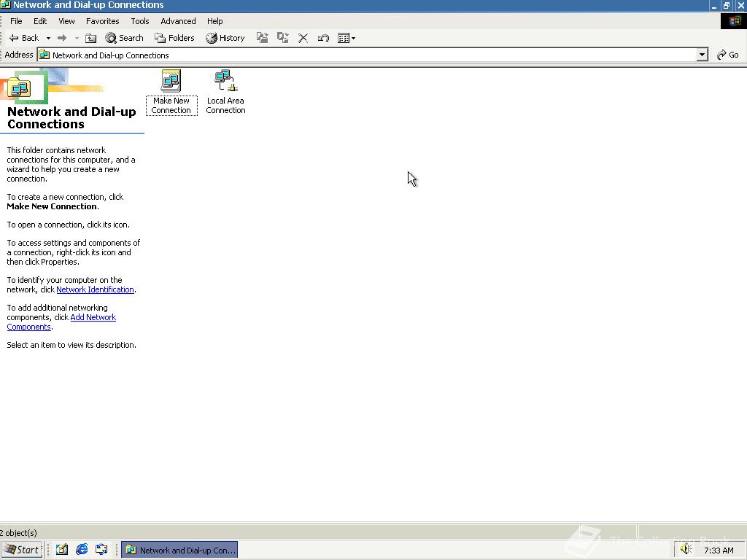Viewport: 747px width, 560px height.
Task: Open the File menu
Action: pos(16,21)
